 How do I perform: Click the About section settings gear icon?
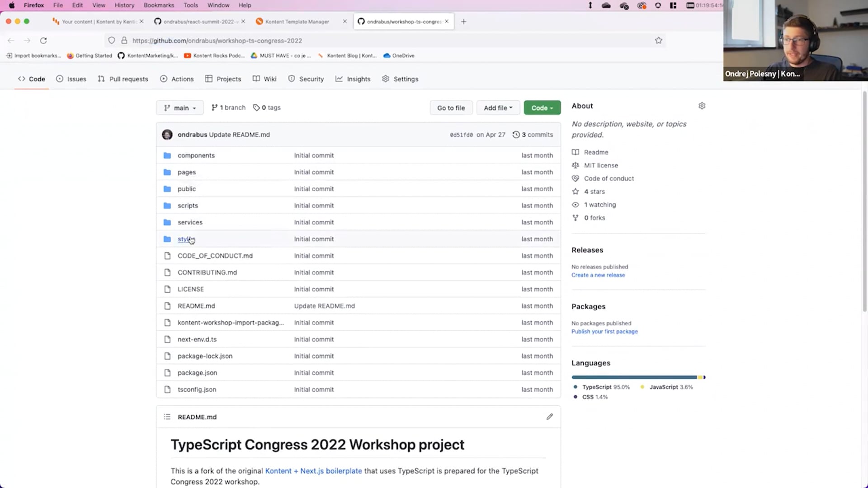point(702,106)
